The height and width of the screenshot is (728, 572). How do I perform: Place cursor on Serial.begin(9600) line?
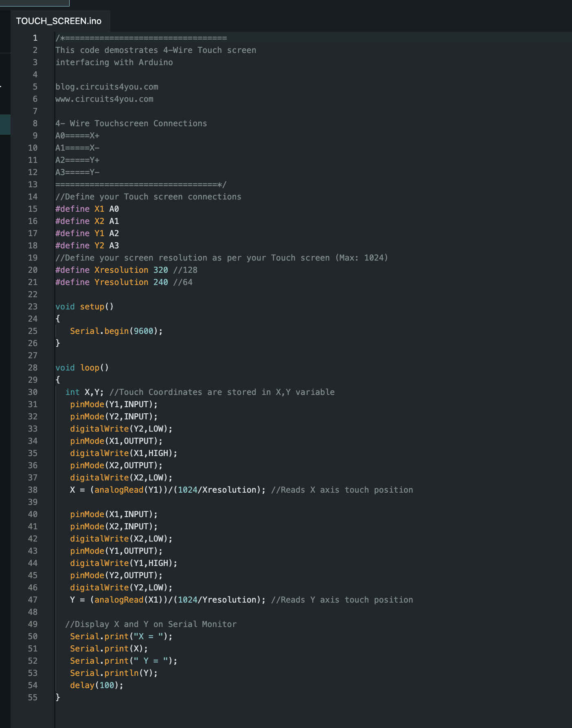tap(116, 331)
